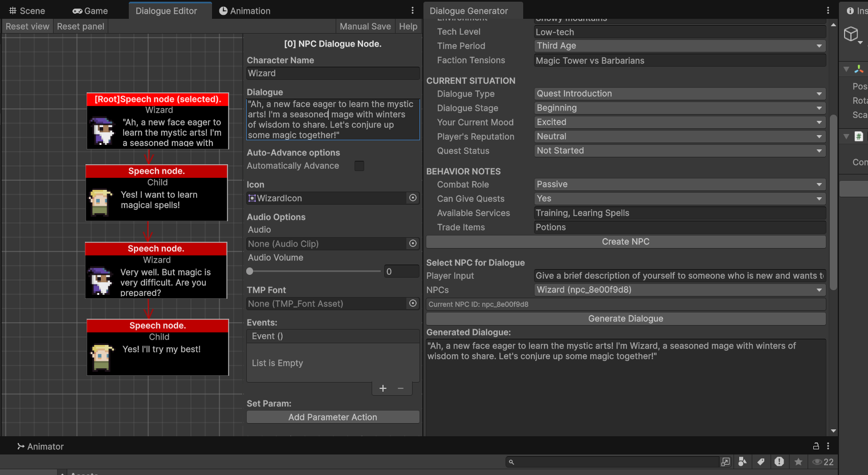This screenshot has width=868, height=475.
Task: Open the Quest Status dropdown
Action: [x=679, y=150]
